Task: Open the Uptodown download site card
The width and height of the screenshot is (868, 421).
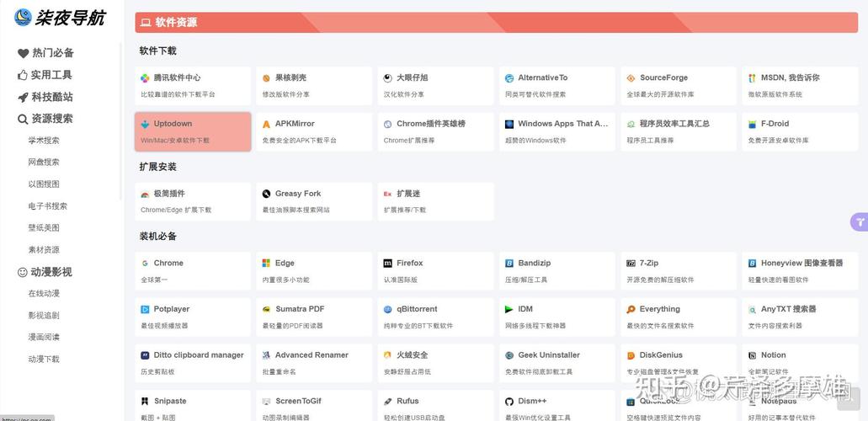Action: (193, 131)
